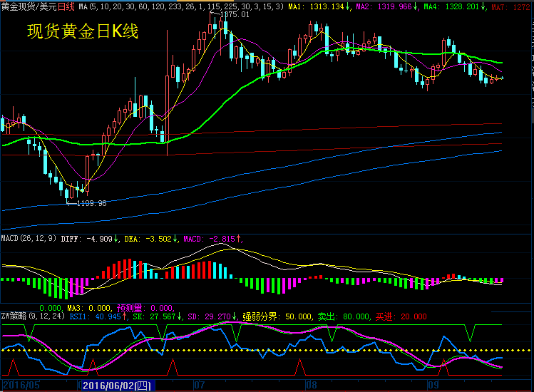Click the yellow 现货黄金日K线 title text

click(x=82, y=32)
